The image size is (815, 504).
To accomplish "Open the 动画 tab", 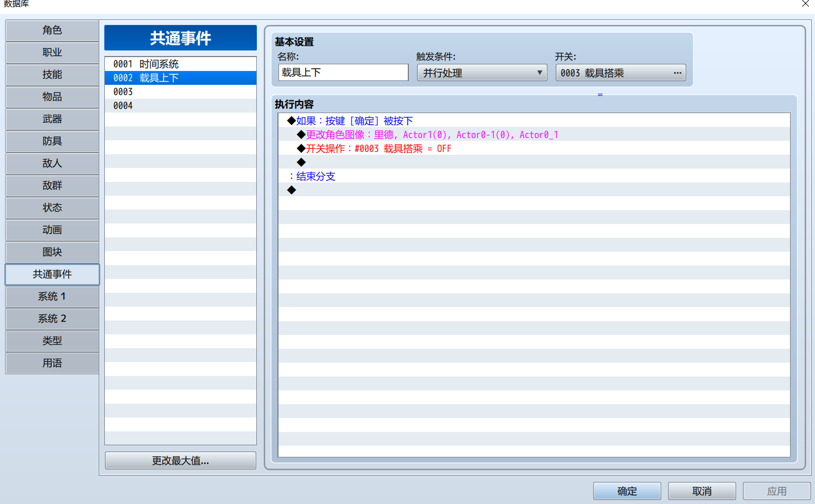I will 52,230.
